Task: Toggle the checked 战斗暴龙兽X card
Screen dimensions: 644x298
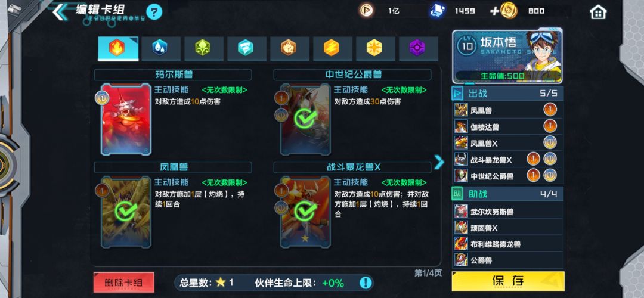Action: tap(305, 212)
